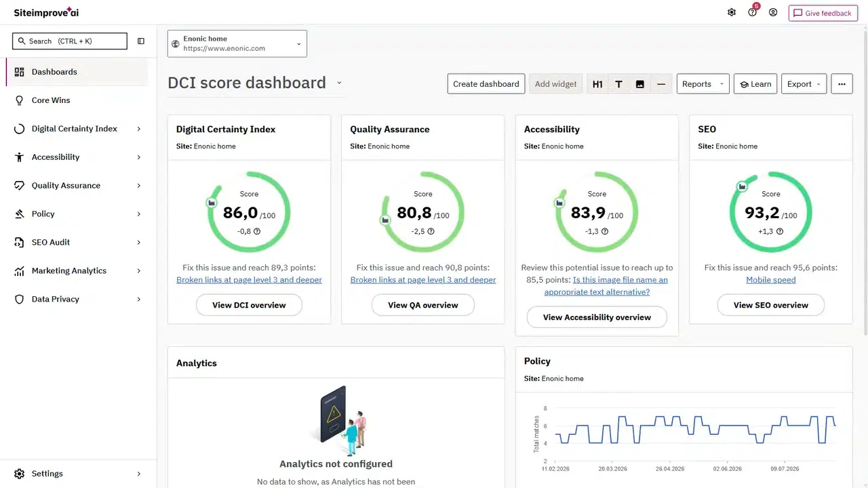Viewport: 868px width, 488px height.
Task: Click the Policy gavel icon in sidebar
Action: coord(19,214)
